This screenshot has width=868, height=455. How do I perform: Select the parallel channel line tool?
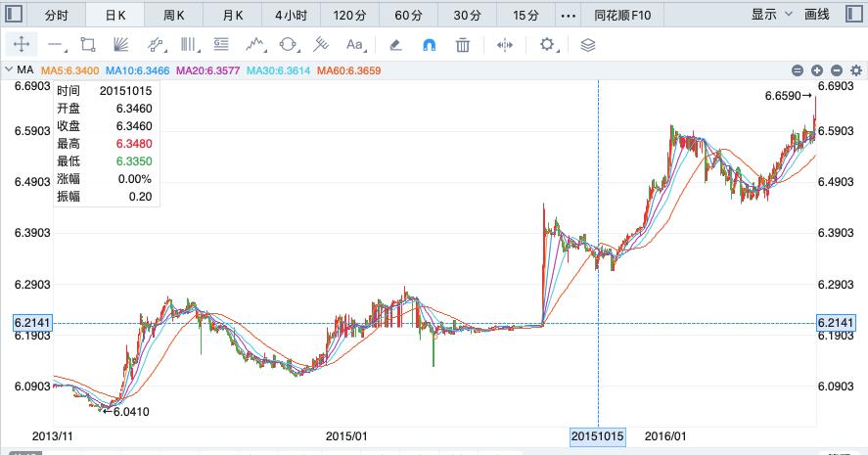[157, 45]
